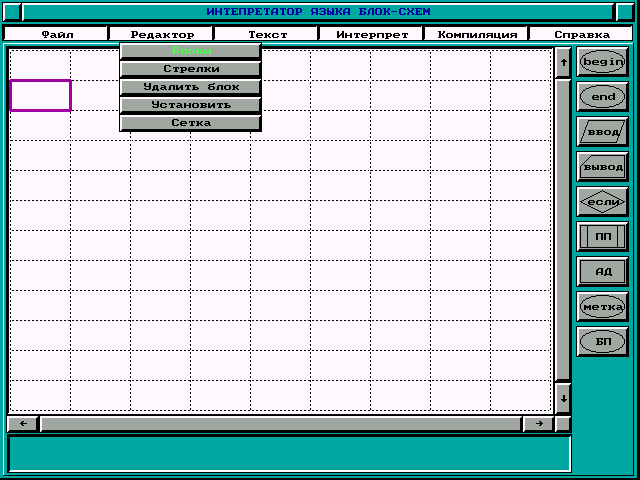Choose the ввод input block

602,132
